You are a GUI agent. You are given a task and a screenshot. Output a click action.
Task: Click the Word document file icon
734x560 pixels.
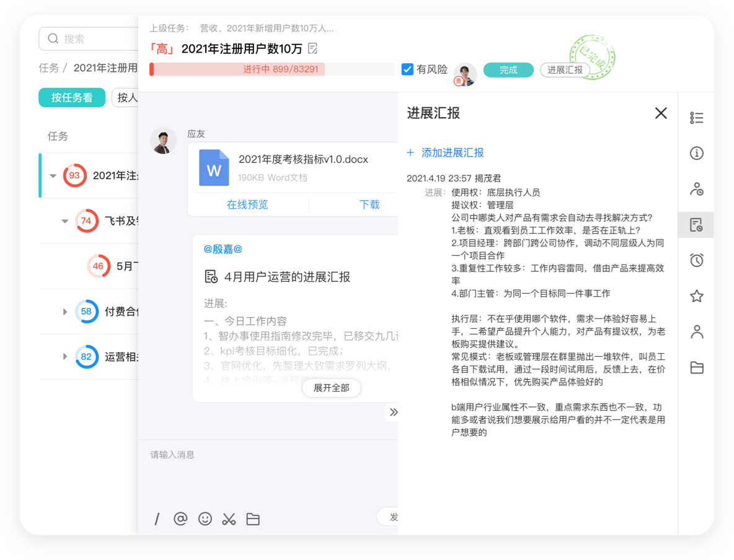point(214,167)
